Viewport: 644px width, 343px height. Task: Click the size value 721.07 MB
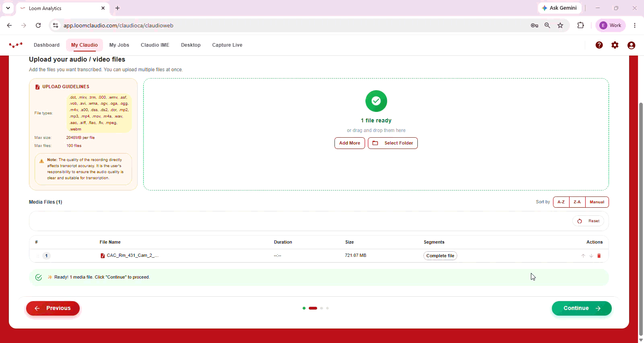click(355, 256)
